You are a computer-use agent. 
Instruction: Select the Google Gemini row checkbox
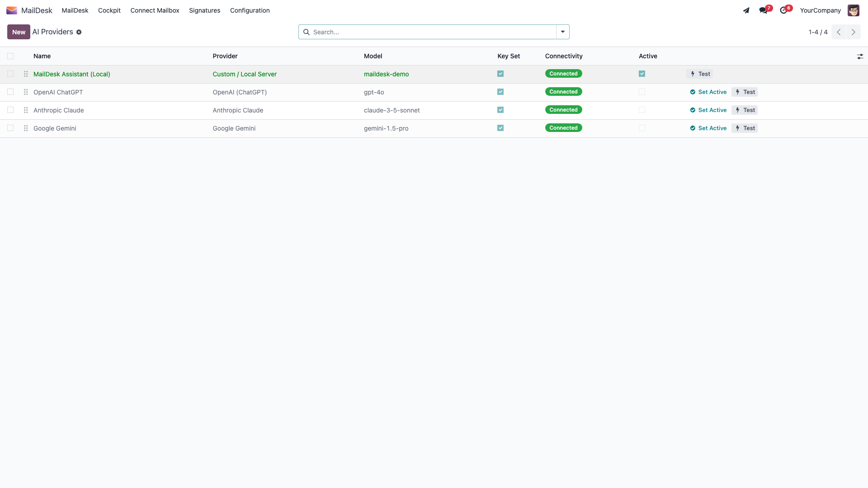tap(10, 128)
